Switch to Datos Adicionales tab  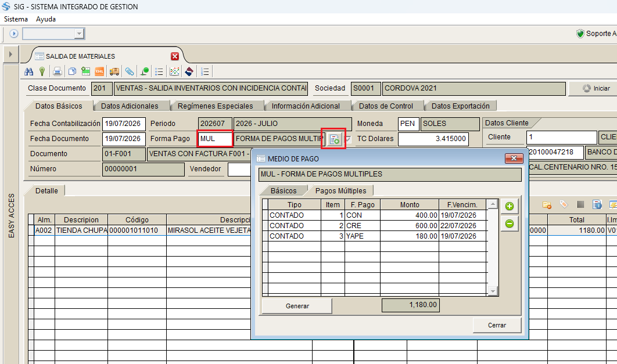pyautogui.click(x=130, y=106)
